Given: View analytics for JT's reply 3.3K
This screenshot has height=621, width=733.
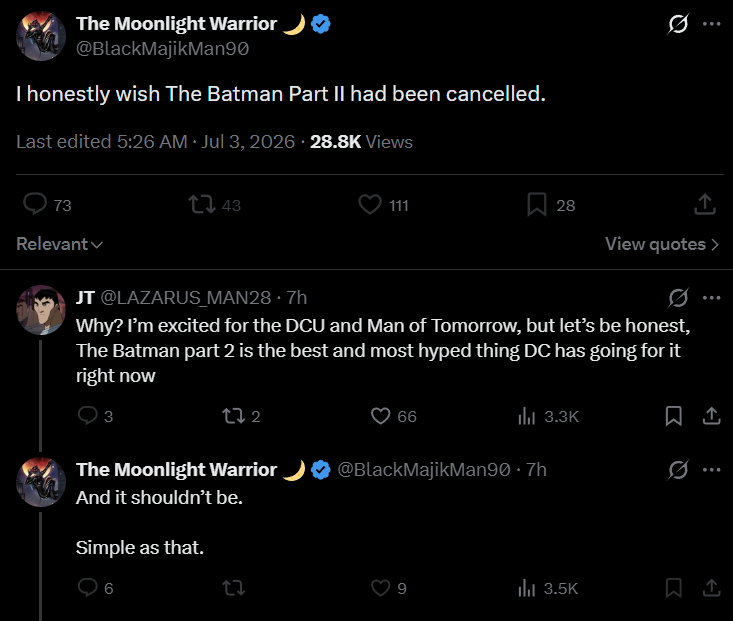Looking at the screenshot, I should point(526,416).
